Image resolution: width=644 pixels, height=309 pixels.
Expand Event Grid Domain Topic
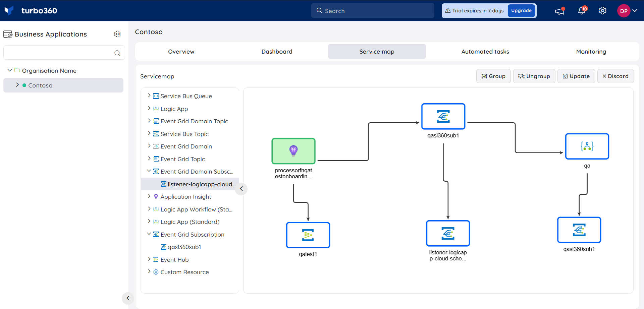click(x=149, y=121)
